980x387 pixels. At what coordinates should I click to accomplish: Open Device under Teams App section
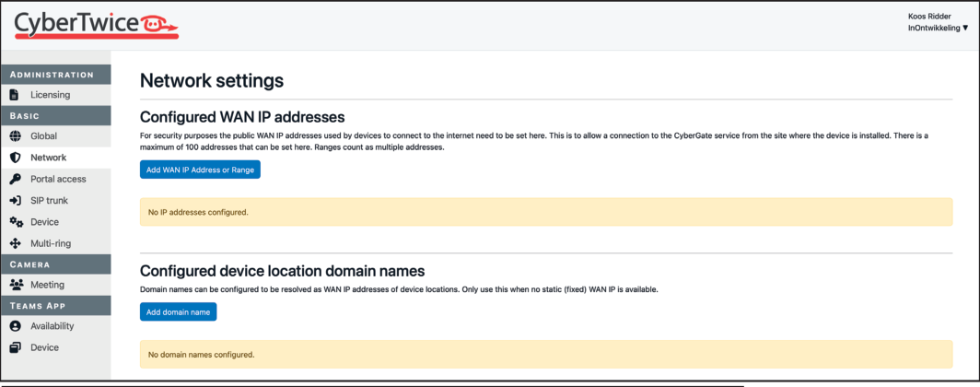[55, 347]
